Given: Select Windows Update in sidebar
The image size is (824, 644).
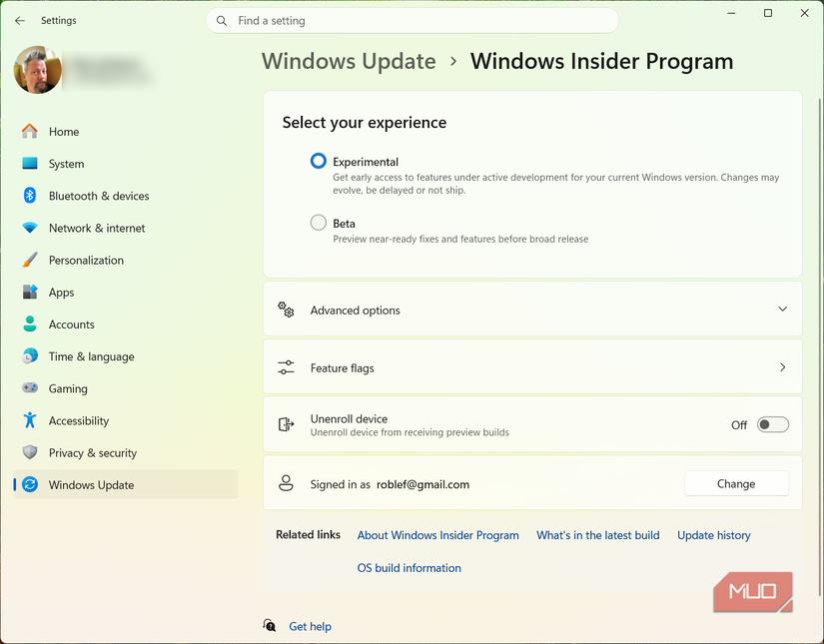Looking at the screenshot, I should pyautogui.click(x=126, y=484).
